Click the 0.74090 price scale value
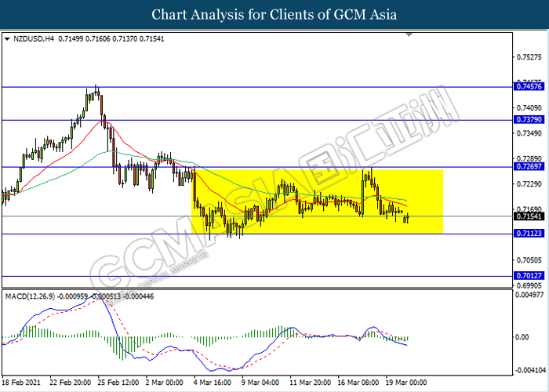549x392 pixels. pyautogui.click(x=529, y=108)
